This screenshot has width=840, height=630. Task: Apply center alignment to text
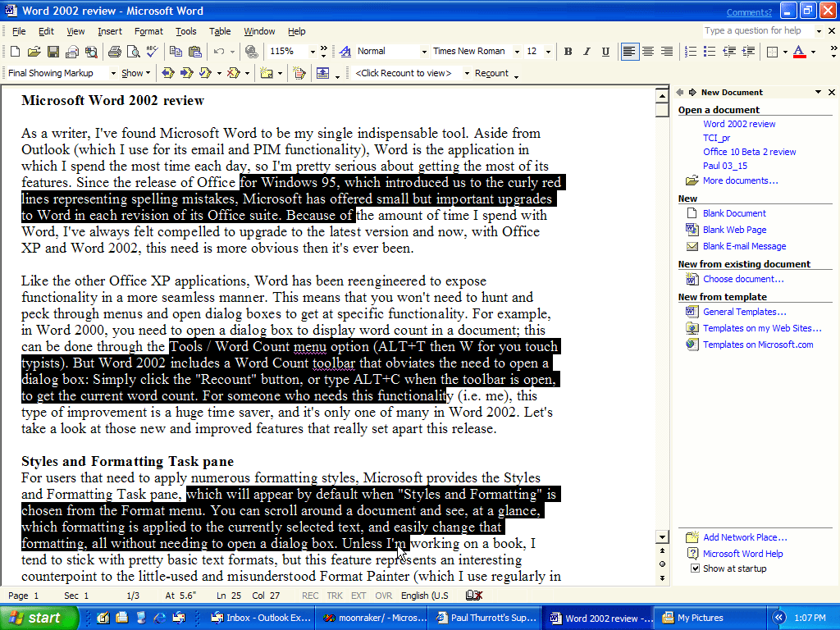648,52
